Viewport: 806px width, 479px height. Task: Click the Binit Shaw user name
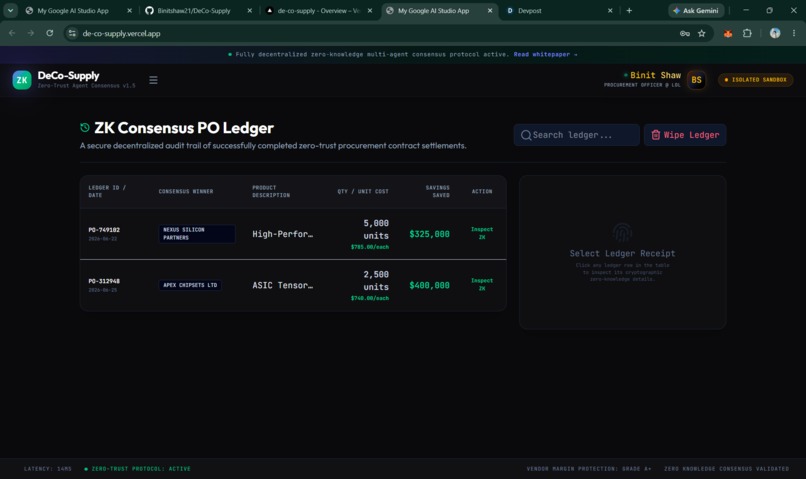(x=655, y=75)
